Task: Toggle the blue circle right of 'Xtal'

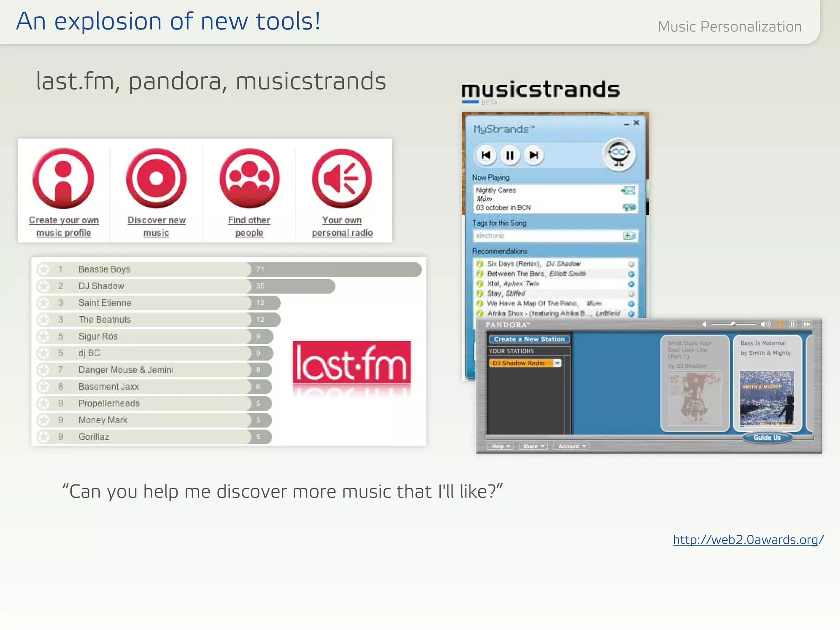Action: [x=631, y=284]
